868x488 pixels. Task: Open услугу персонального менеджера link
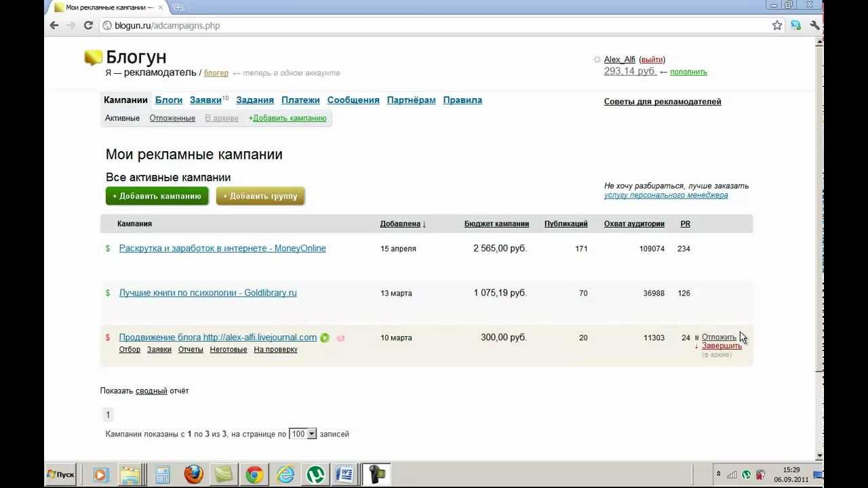666,195
